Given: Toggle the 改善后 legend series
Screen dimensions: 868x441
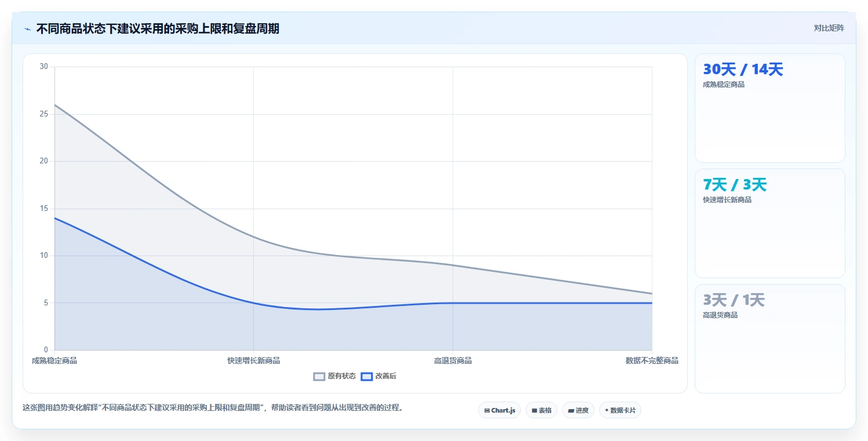Looking at the screenshot, I should 379,376.
